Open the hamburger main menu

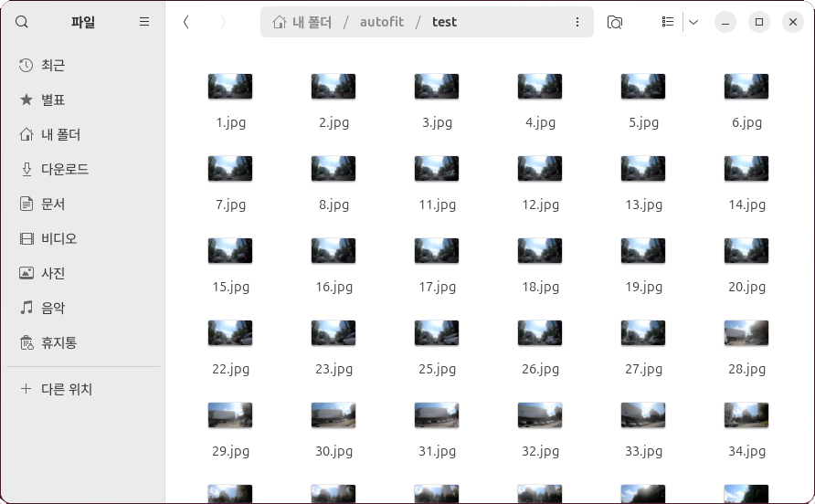[x=144, y=22]
